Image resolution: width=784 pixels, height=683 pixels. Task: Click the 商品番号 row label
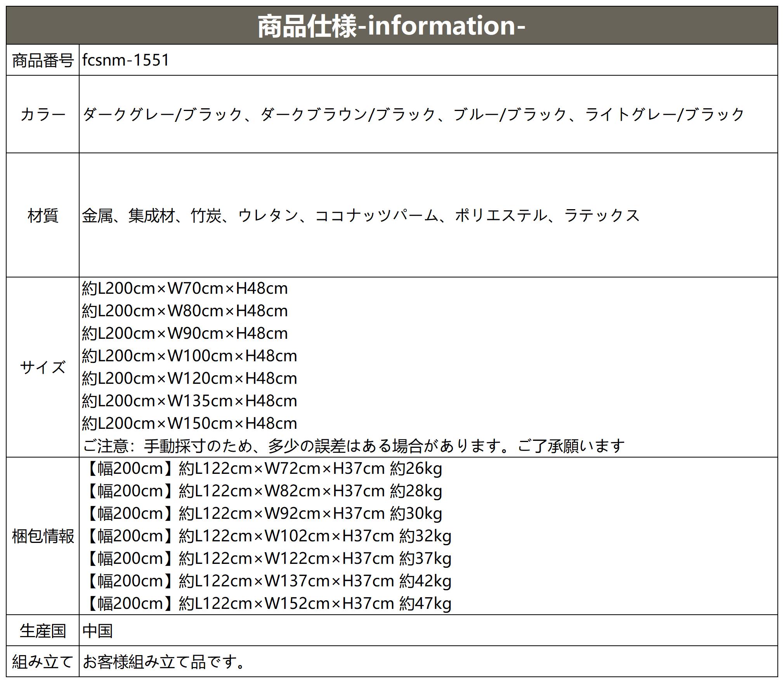pyautogui.click(x=43, y=61)
